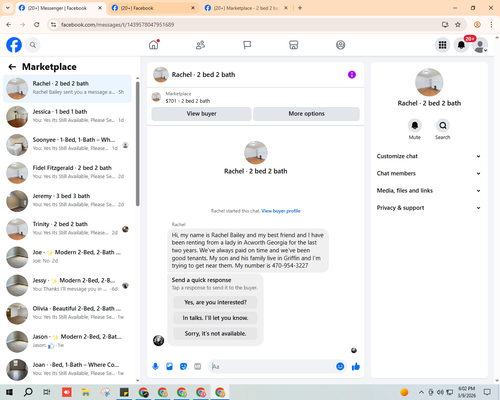Viewport: 500px width, 400px height.
Task: Open Joan 1-Bath conversation
Action: click(x=67, y=370)
